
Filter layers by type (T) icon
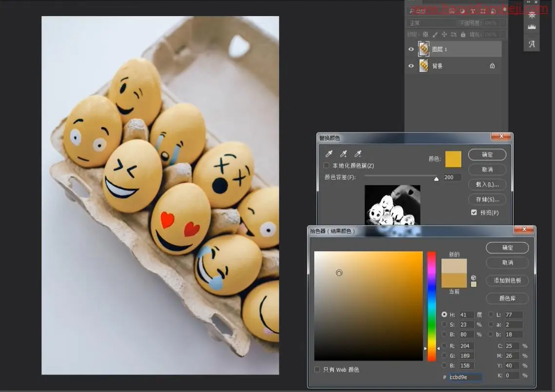click(473, 11)
